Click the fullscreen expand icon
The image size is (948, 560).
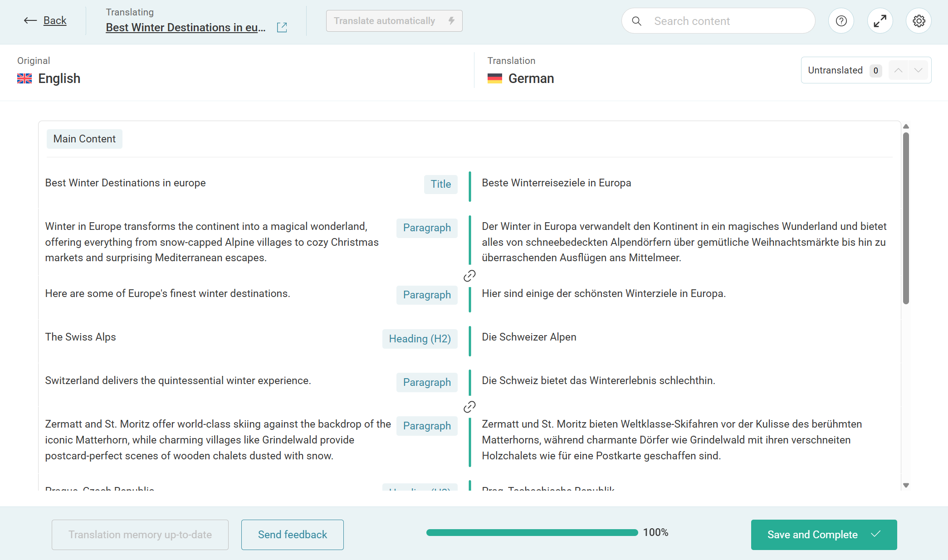(880, 20)
